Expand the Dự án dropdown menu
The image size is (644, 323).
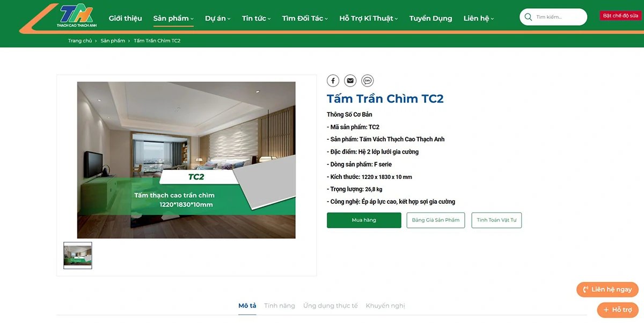217,18
